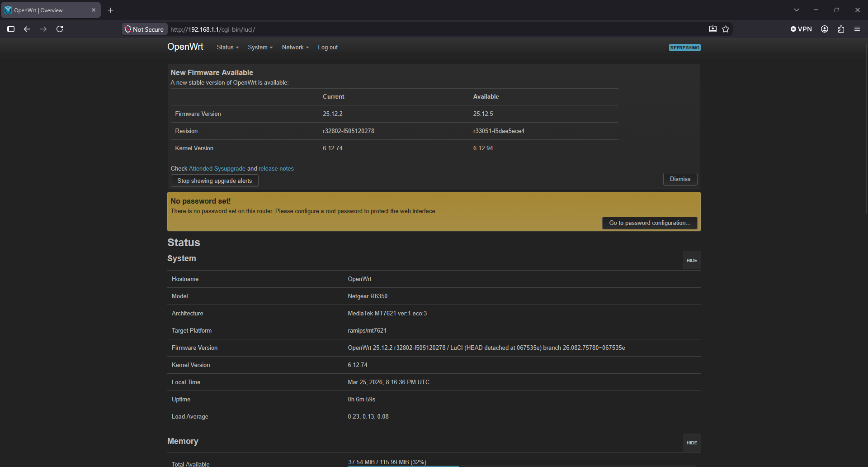The width and height of the screenshot is (868, 467).
Task: Open a new tab with the plus icon
Action: point(111,10)
